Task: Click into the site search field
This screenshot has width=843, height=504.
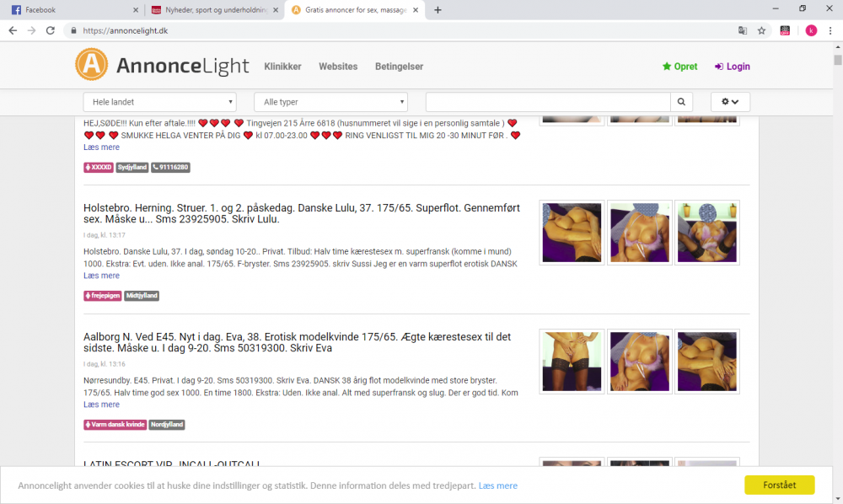Action: pos(548,101)
